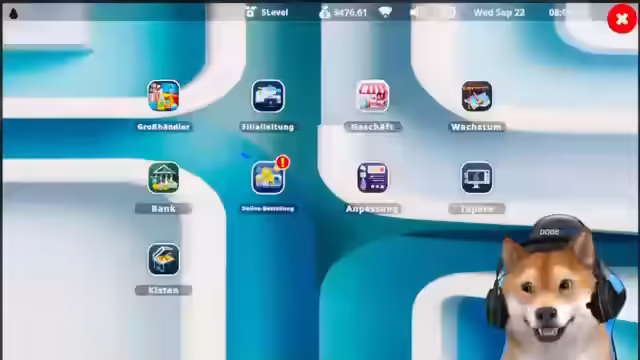
Task: Open the Bank app icon
Action: 164,178
